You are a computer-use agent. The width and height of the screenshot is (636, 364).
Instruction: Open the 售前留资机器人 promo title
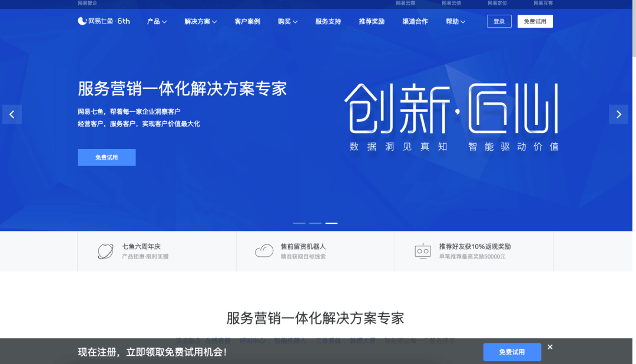coord(303,246)
